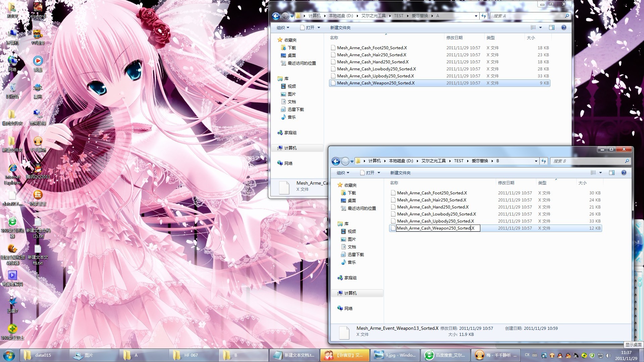Screen dimensions: 644x362
Task: Click the back arrow in window B
Action: tap(336, 161)
